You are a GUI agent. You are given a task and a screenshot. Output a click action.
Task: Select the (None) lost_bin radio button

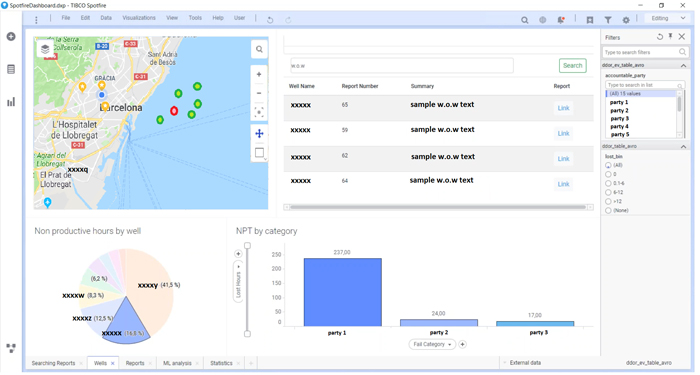click(x=608, y=210)
